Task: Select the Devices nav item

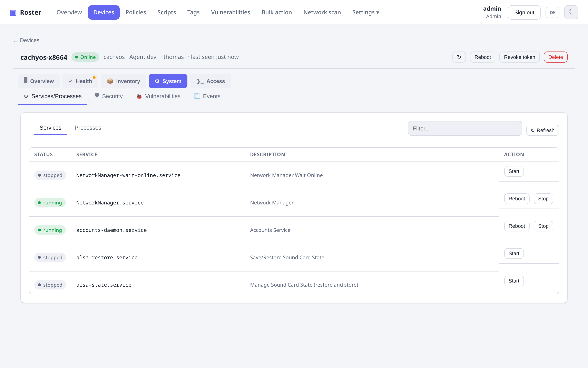Action: tap(104, 12)
